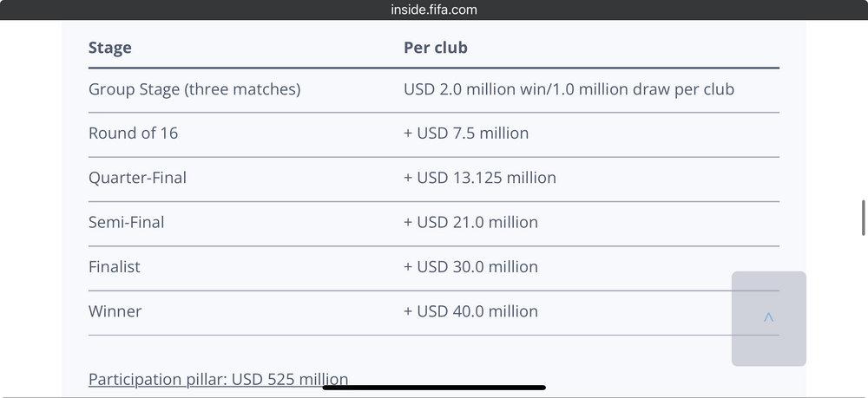
Task: Pick the Semi-Final row label
Action: 126,222
